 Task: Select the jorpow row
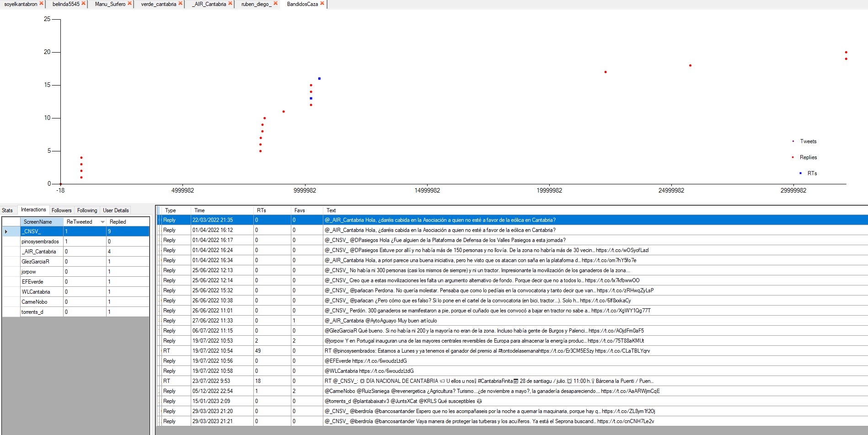point(75,272)
